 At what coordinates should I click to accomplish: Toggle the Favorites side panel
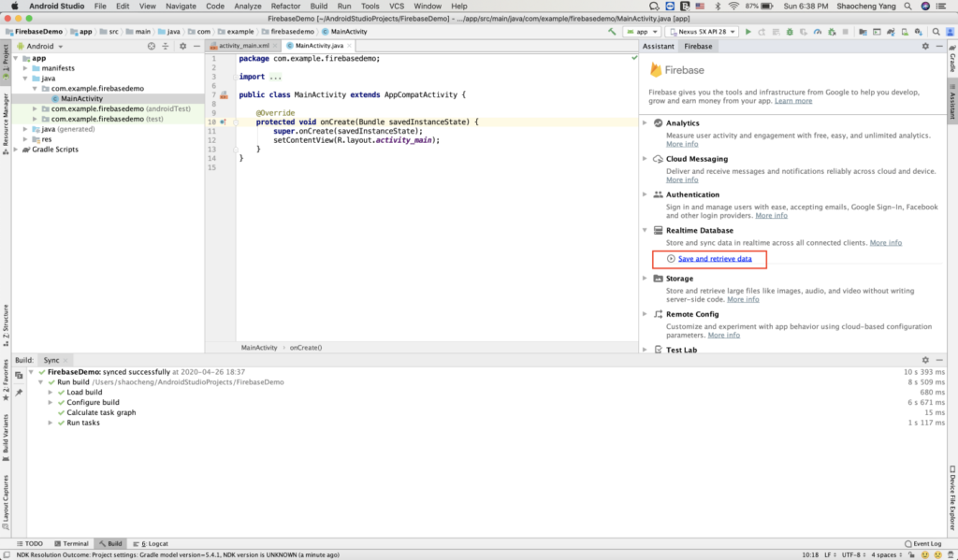[x=6, y=380]
